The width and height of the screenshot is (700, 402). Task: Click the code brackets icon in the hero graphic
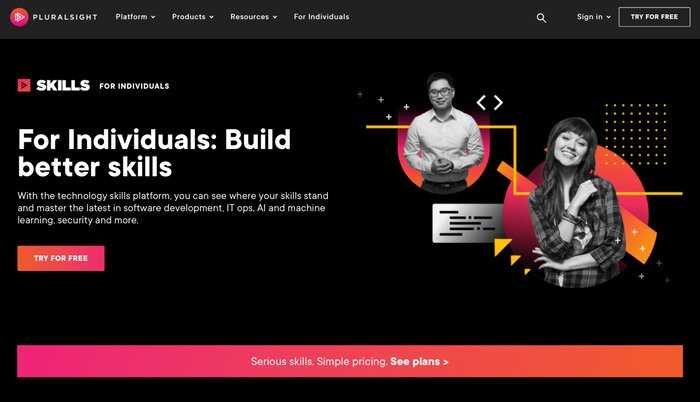490,102
